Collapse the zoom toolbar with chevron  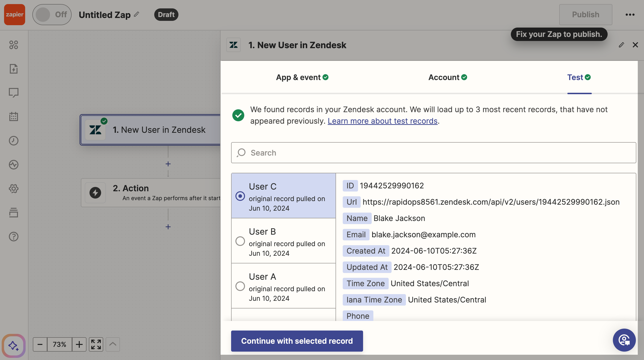pos(113,344)
